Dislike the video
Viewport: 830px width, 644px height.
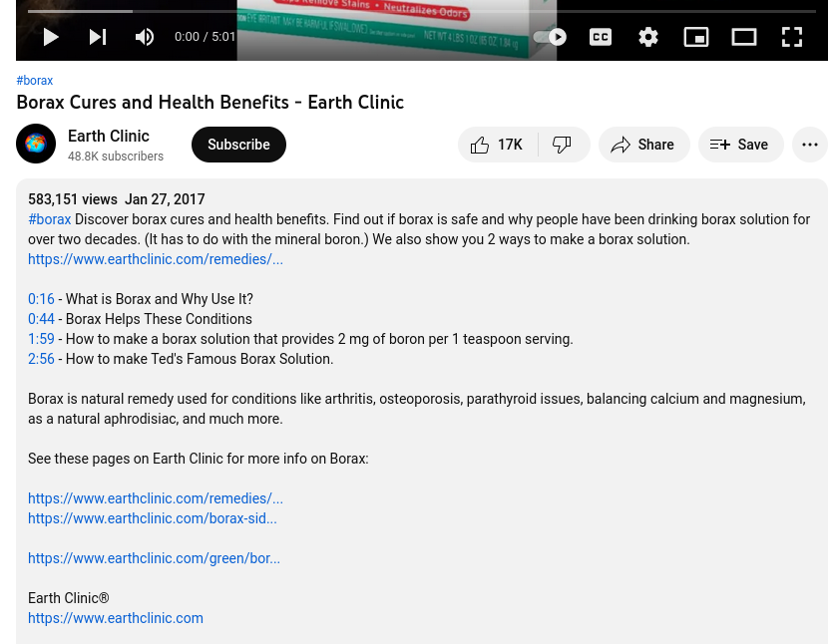564,145
